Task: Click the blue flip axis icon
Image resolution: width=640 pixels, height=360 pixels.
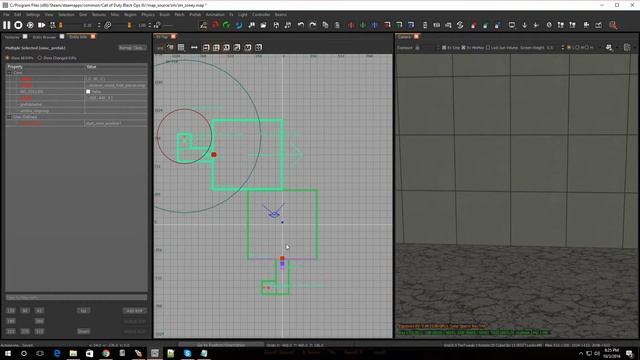Action: [x=374, y=25]
